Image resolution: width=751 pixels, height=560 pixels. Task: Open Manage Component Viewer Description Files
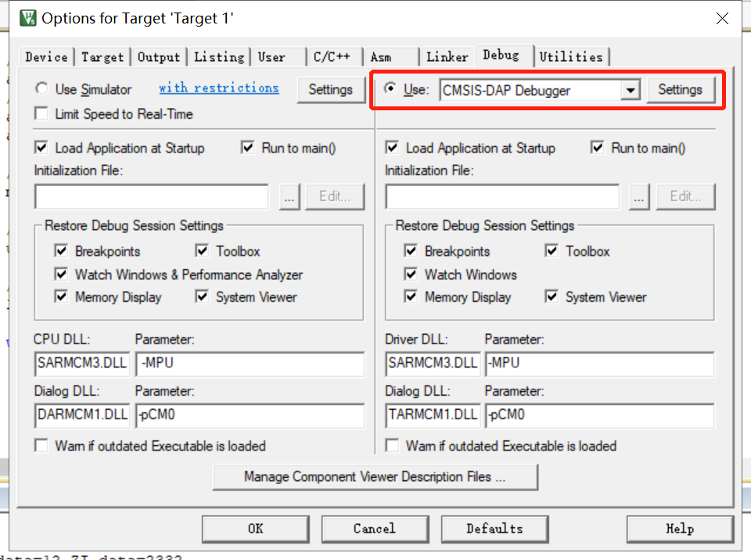(375, 477)
